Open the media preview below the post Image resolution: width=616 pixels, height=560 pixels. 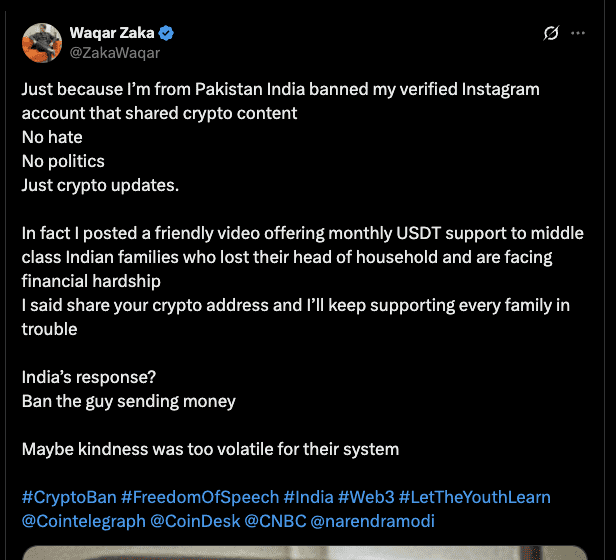coord(308,552)
